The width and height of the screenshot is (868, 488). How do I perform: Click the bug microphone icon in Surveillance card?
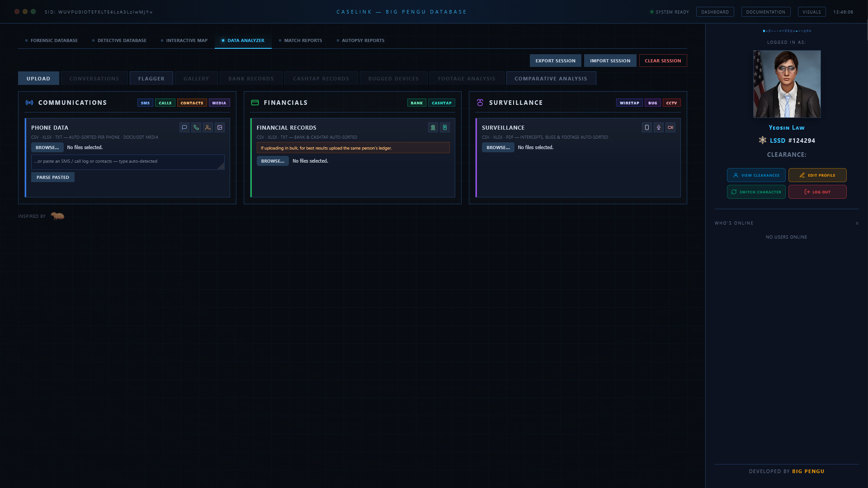point(659,127)
